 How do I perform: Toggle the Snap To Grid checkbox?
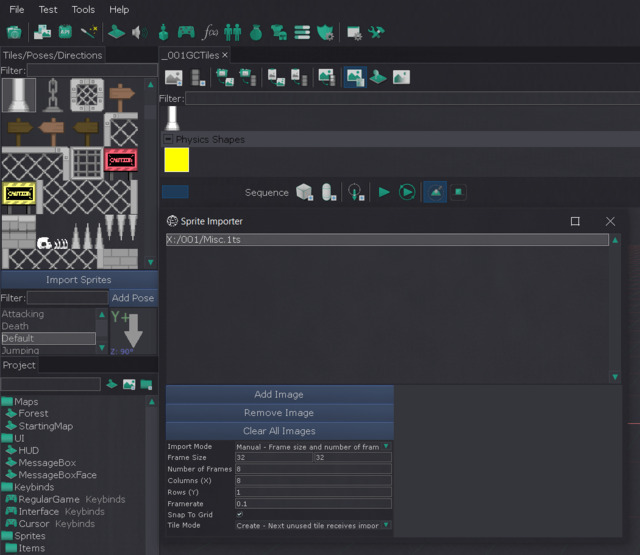(x=240, y=514)
